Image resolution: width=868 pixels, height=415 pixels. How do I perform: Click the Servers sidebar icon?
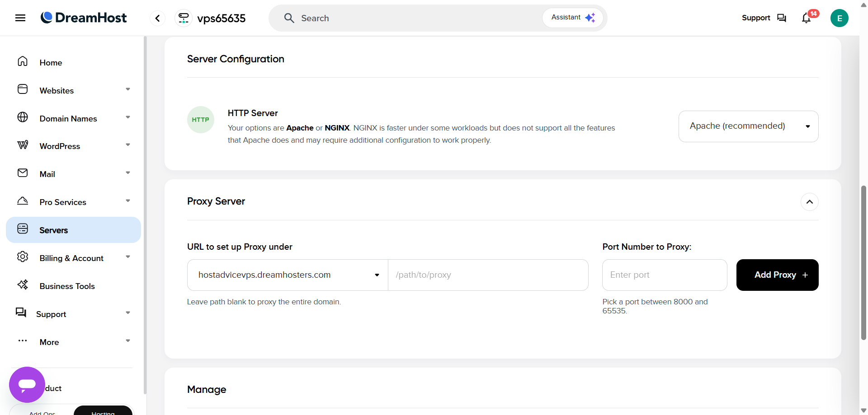point(23,229)
